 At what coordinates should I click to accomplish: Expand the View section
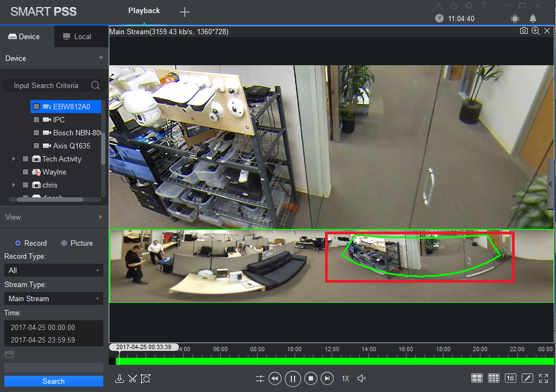[x=54, y=217]
